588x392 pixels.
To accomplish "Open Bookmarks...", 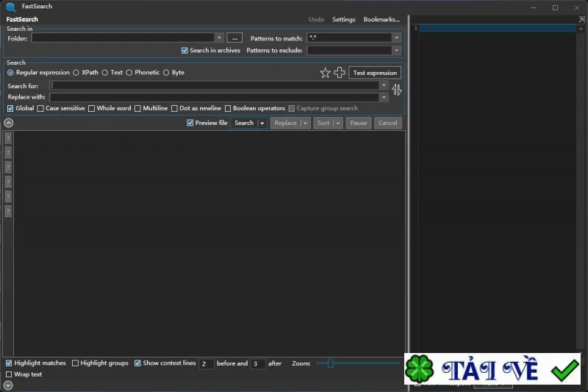I will 381,20.
